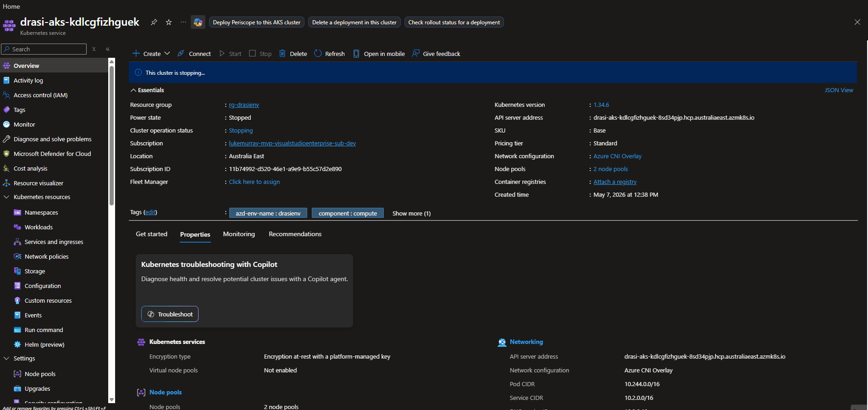Viewport: 868px width, 410px height.
Task: Click the Home breadcrumb
Action: (11, 6)
